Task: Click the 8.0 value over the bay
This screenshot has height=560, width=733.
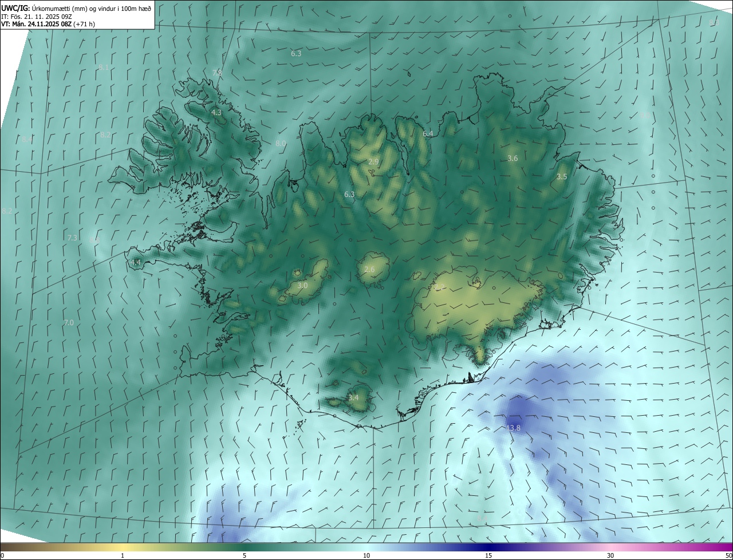Action: pos(281,143)
